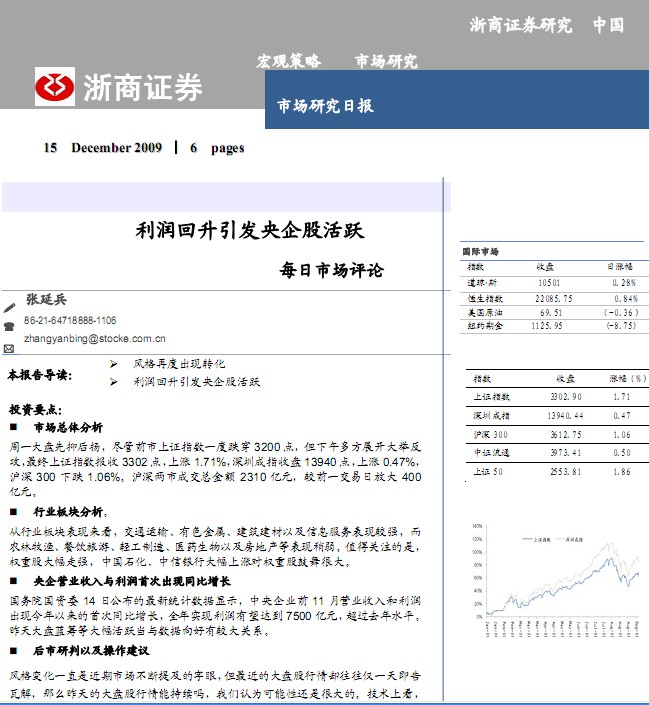649x705 pixels.
Task: Click the square bullet beside 后市研判以及操作建议
Action: click(x=14, y=651)
